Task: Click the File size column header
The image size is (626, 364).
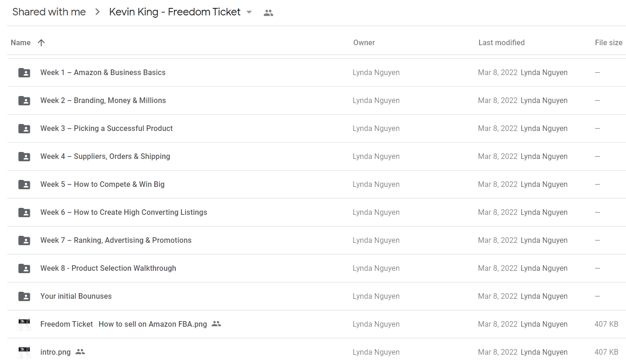Action: pos(608,42)
